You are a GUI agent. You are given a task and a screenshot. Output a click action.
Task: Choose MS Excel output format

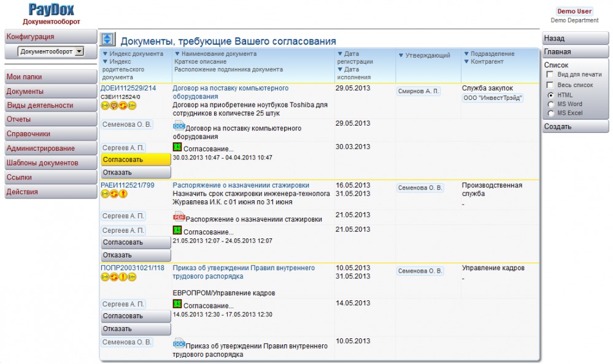(550, 113)
